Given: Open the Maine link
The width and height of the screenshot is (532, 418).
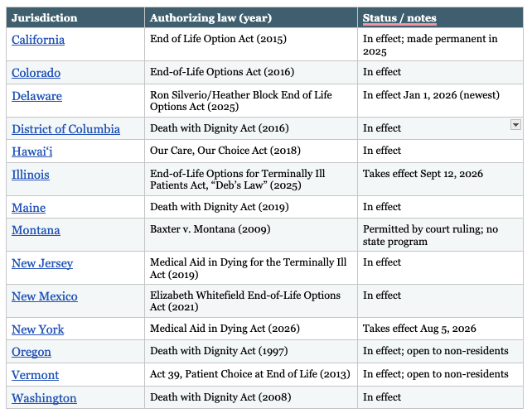Looking at the screenshot, I should point(28,208).
